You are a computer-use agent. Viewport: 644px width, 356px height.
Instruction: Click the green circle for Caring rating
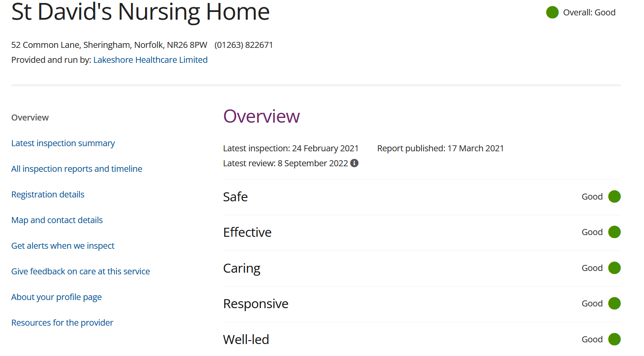point(614,268)
